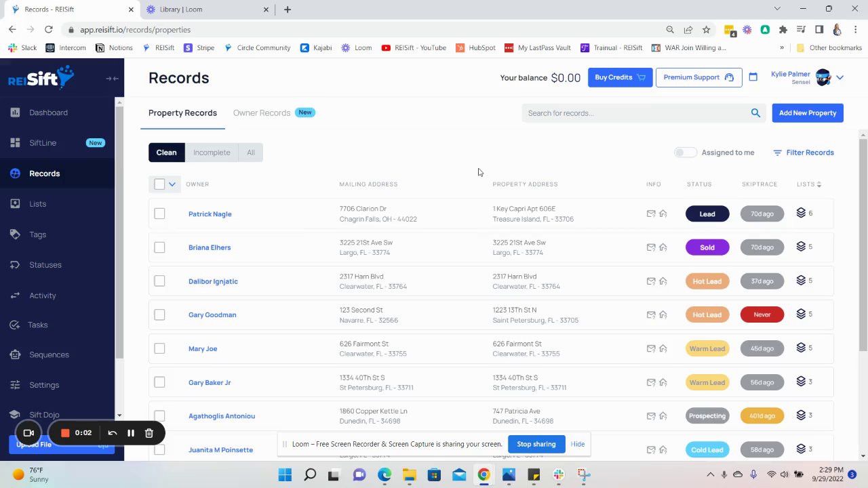Open Activity in the sidebar
Viewport: 868px width, 488px height.
[x=42, y=296]
